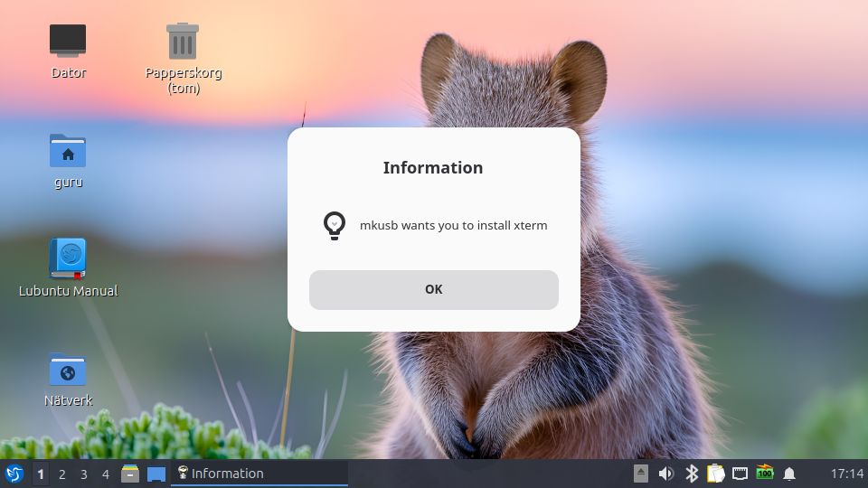Switch to virtual desktop 3
This screenshot has height=488, width=868.
click(84, 474)
